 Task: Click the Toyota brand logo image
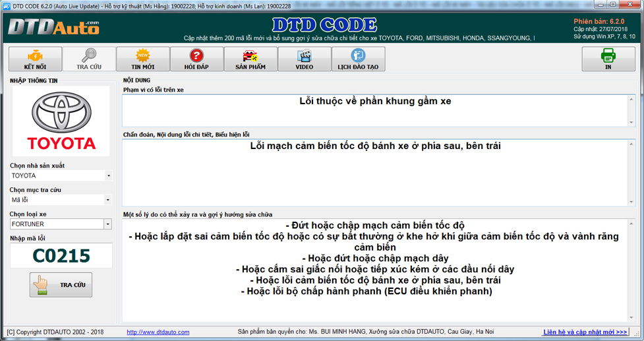[61, 121]
